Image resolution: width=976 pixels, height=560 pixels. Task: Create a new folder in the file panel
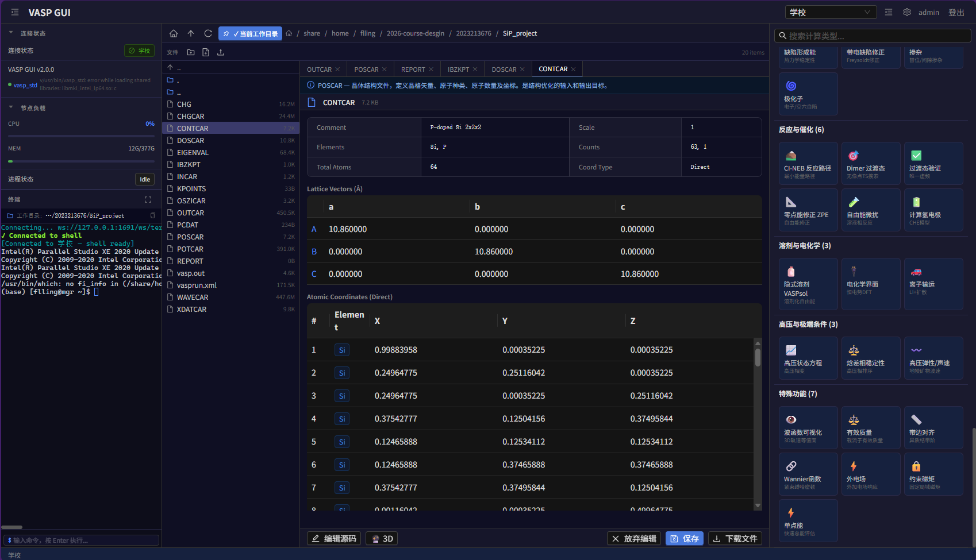tap(191, 52)
